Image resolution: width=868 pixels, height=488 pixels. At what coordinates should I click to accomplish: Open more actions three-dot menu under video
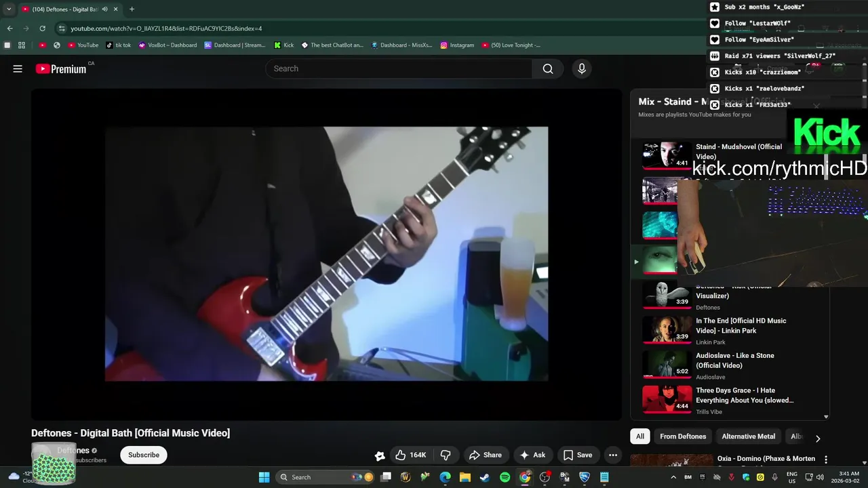coord(613,455)
